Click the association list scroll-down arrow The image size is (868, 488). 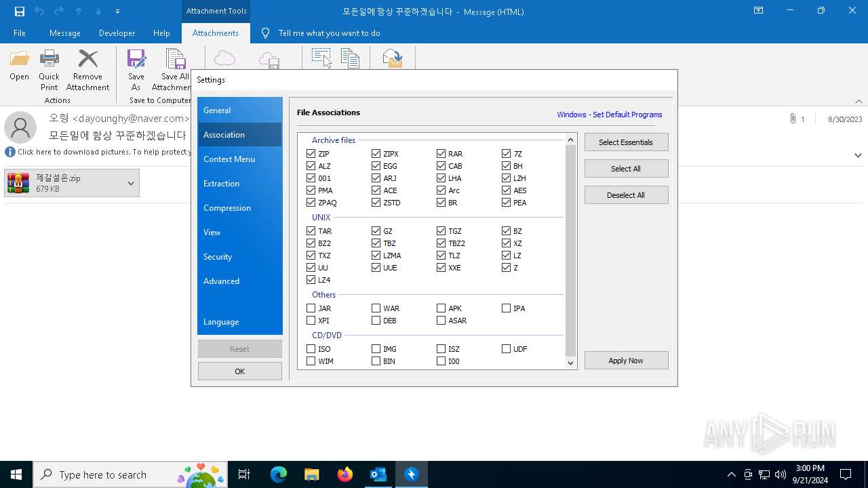click(570, 363)
